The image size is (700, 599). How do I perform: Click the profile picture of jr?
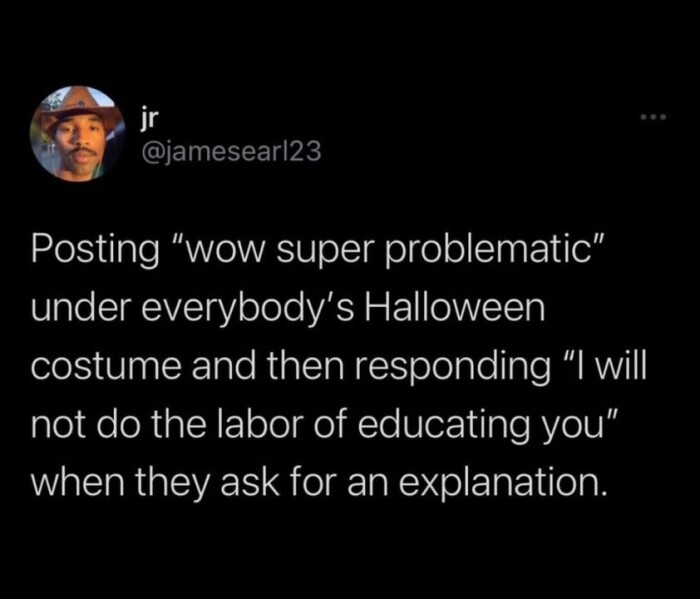pyautogui.click(x=77, y=133)
